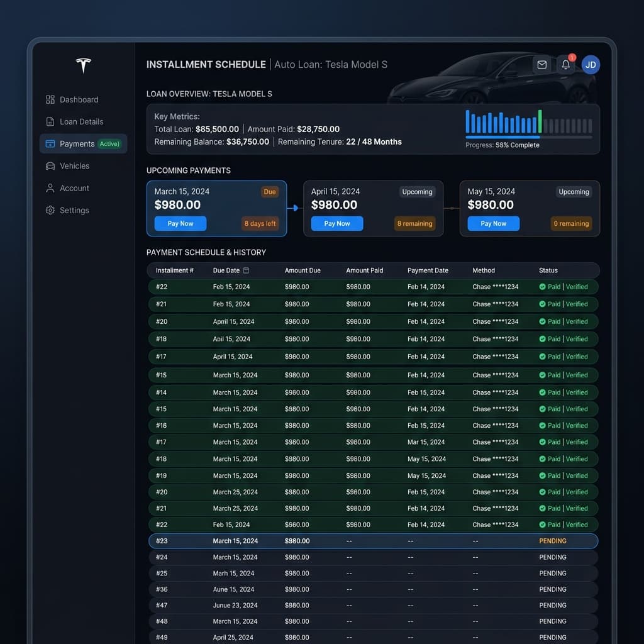Click the calendar icon beside Due Date
This screenshot has height=644, width=644.
click(246, 270)
